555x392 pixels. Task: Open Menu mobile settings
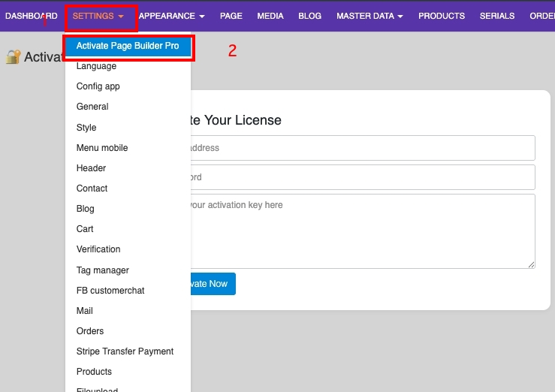point(102,148)
